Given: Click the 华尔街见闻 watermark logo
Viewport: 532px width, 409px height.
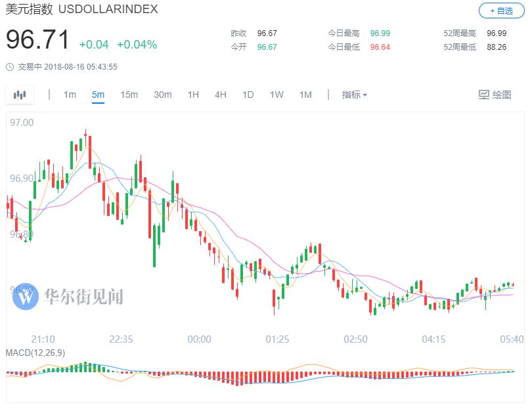Looking at the screenshot, I should tap(28, 297).
